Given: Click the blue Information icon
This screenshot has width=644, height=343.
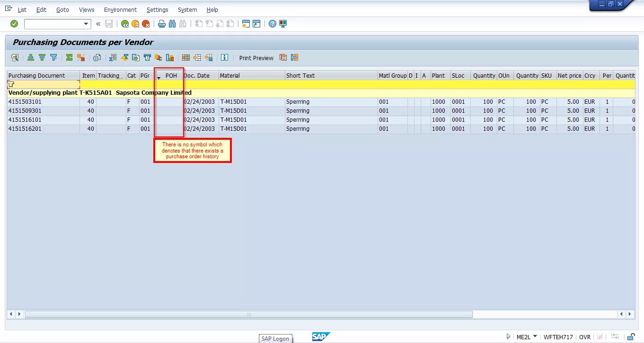Looking at the screenshot, I should (224, 58).
